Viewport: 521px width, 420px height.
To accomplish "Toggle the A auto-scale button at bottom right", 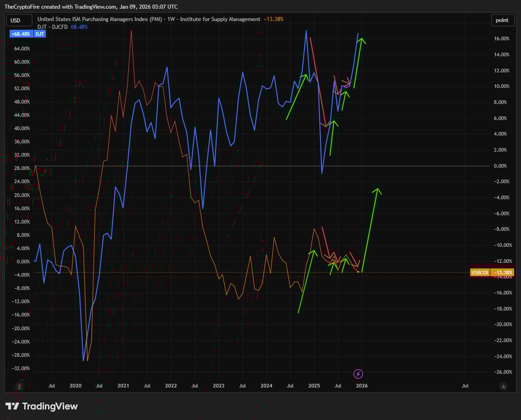I will pyautogui.click(x=504, y=387).
